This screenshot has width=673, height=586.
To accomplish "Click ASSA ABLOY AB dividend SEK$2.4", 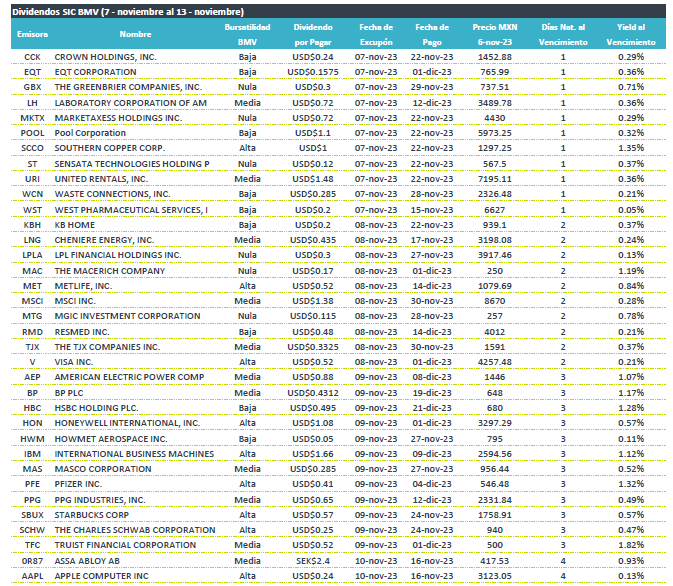I will [313, 561].
